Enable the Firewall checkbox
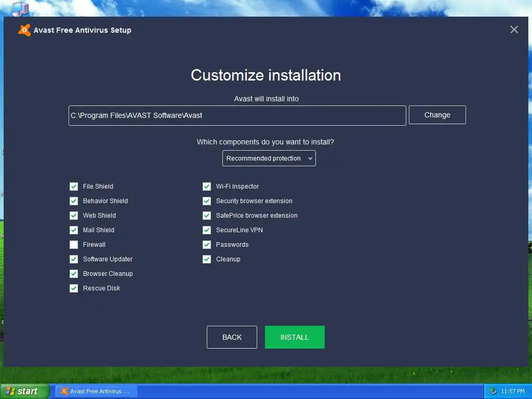Screen dimensions: 532x399 (x=74, y=245)
